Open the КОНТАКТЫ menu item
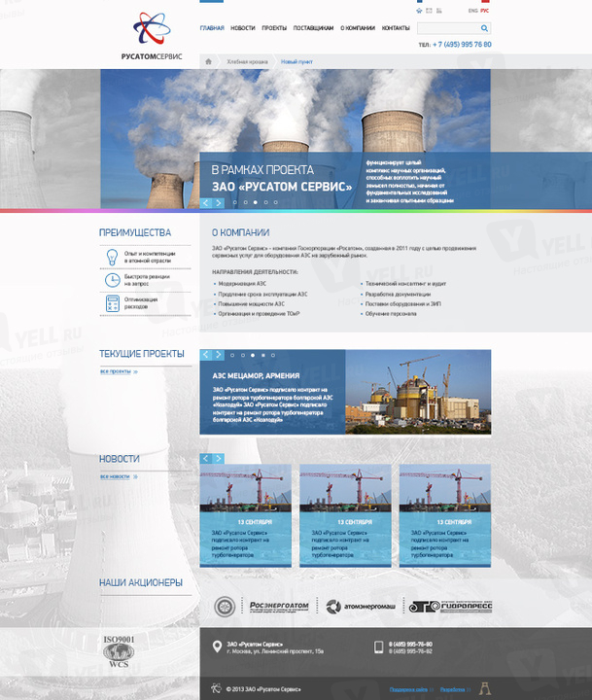The image size is (592, 700). click(396, 27)
